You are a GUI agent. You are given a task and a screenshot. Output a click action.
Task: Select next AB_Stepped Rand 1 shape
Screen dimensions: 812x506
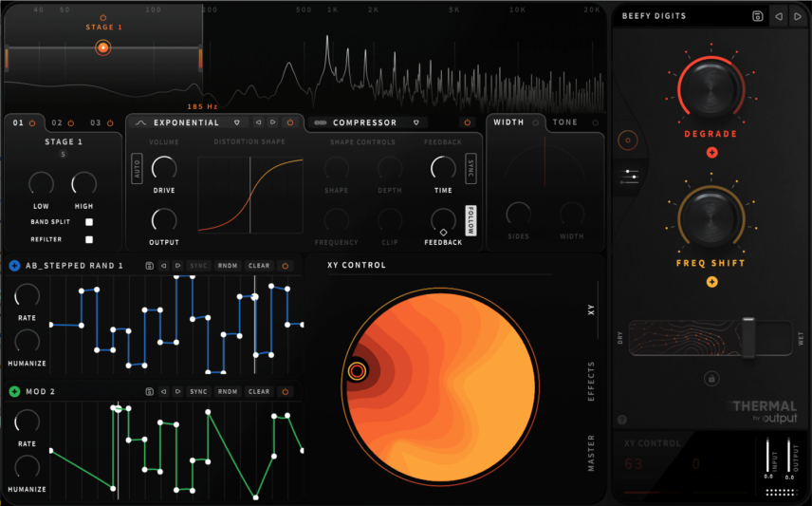point(177,266)
